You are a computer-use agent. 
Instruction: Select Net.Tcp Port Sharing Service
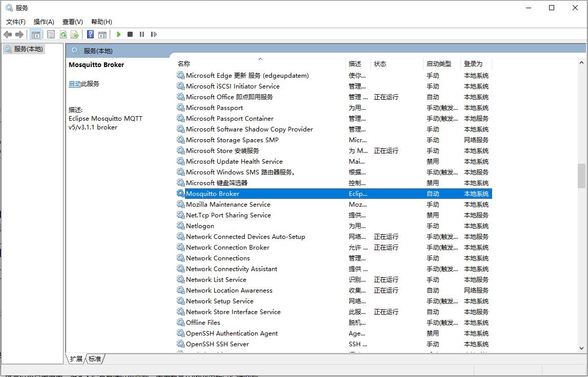334,215
